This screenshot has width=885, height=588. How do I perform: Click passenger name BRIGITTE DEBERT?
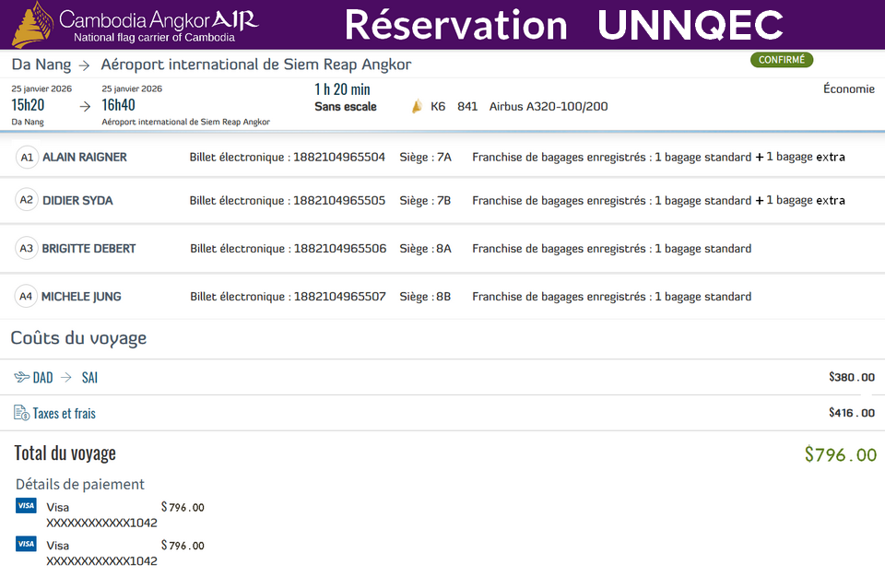(88, 249)
